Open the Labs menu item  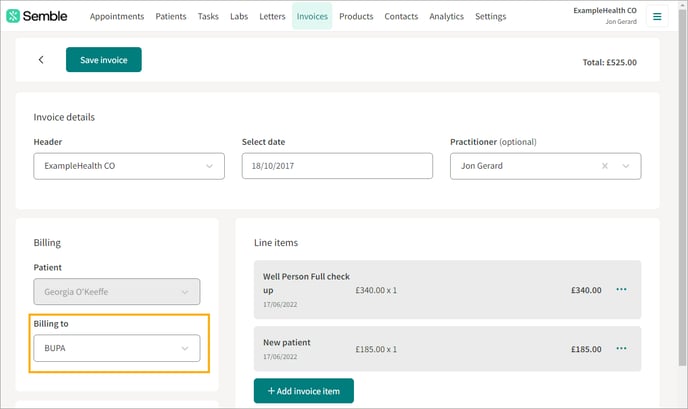[x=239, y=16]
